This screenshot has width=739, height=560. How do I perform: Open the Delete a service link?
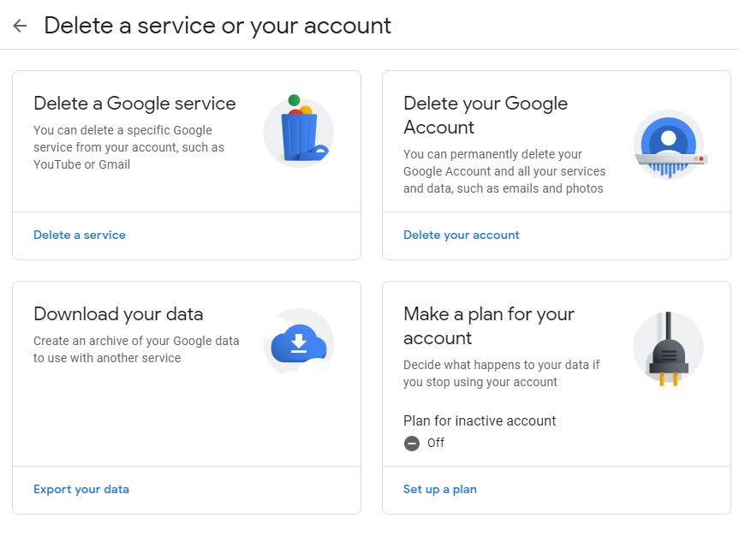tap(80, 235)
